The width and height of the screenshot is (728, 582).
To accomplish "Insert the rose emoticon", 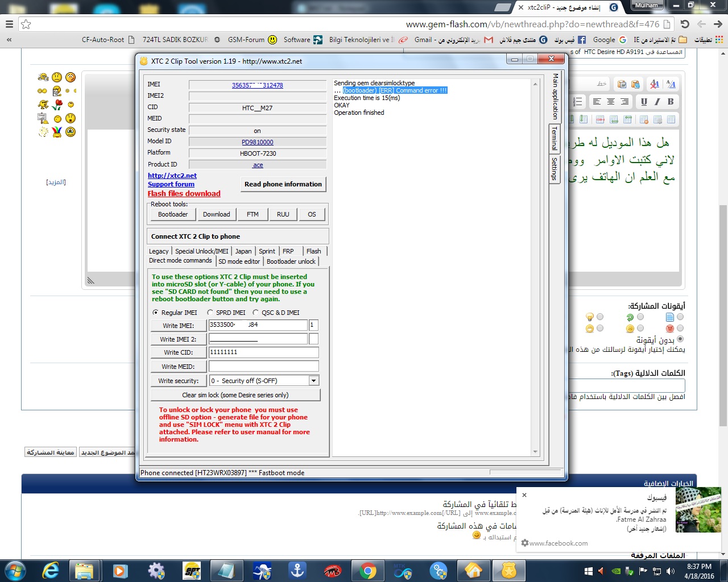I will pos(57,105).
